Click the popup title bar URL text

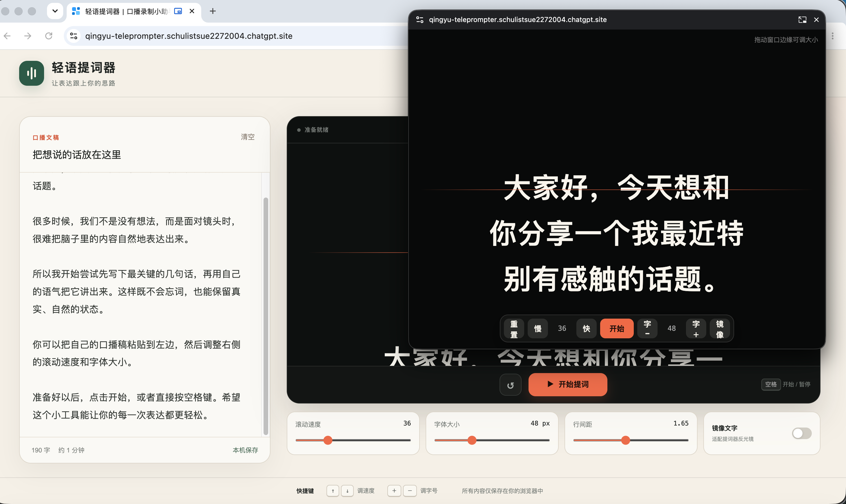point(518,20)
